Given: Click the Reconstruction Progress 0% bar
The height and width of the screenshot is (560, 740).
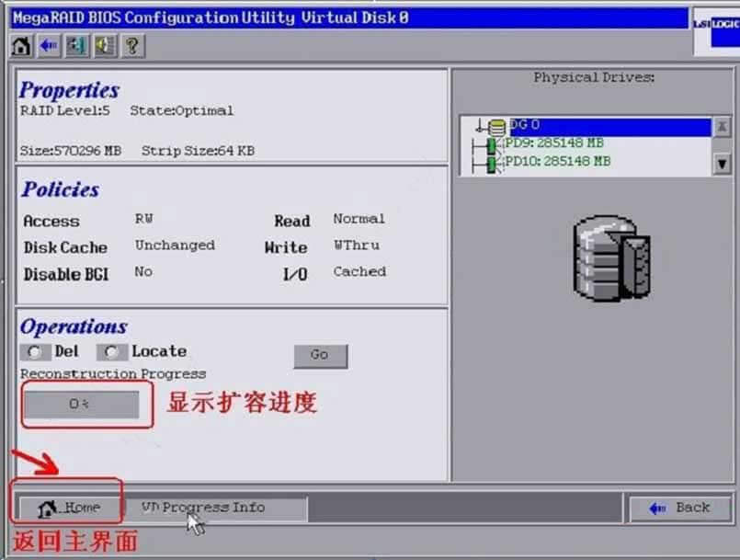Looking at the screenshot, I should click(x=82, y=405).
